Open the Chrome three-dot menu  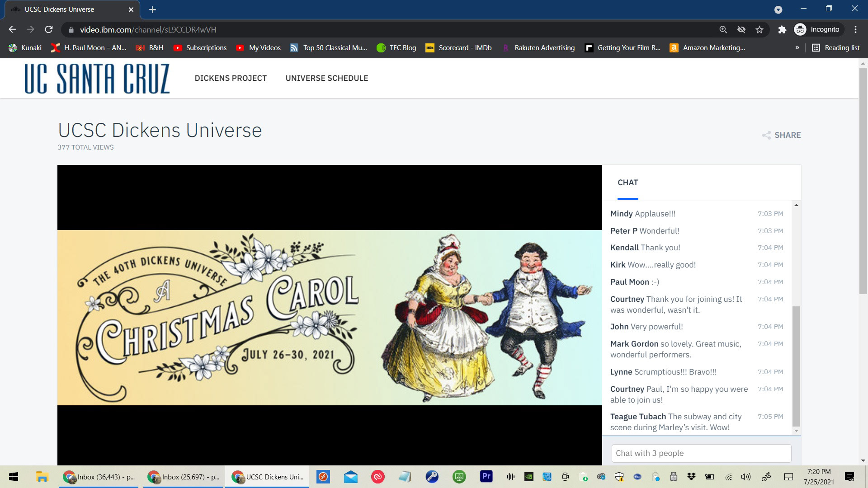pyautogui.click(x=855, y=29)
